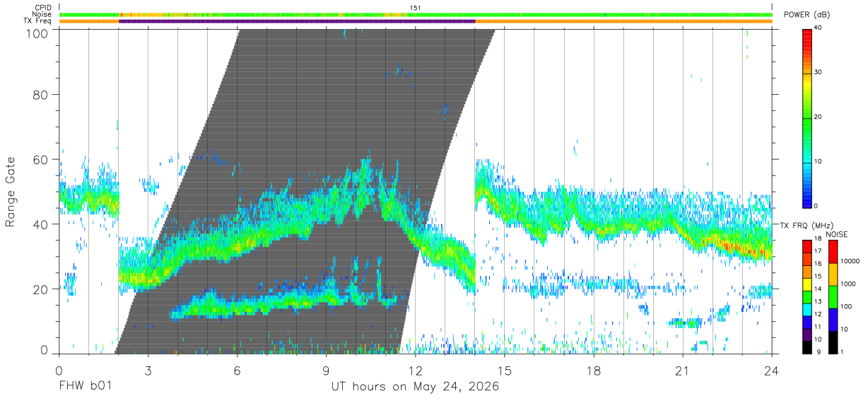Click the purple segment of the TX Freq strip
The image size is (868, 401).
click(297, 21)
